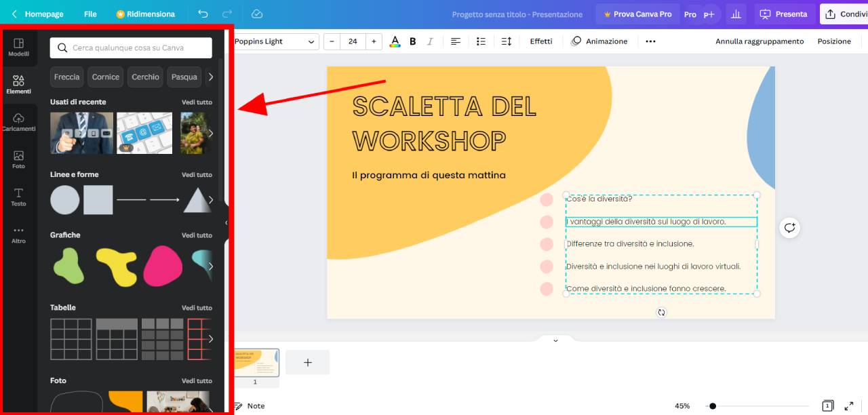The width and height of the screenshot is (868, 415).
Task: Click the Condividi button
Action: [x=848, y=14]
